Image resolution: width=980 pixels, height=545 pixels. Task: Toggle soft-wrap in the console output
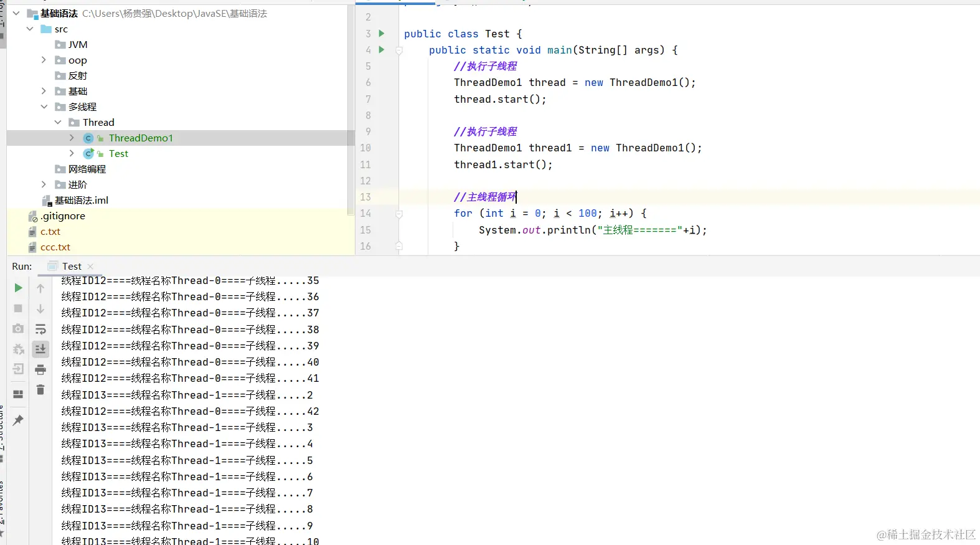40,329
